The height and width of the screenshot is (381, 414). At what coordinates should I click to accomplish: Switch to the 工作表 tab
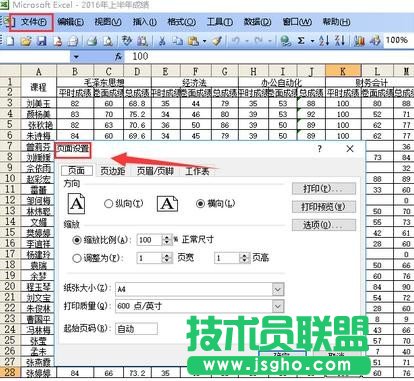coord(197,171)
